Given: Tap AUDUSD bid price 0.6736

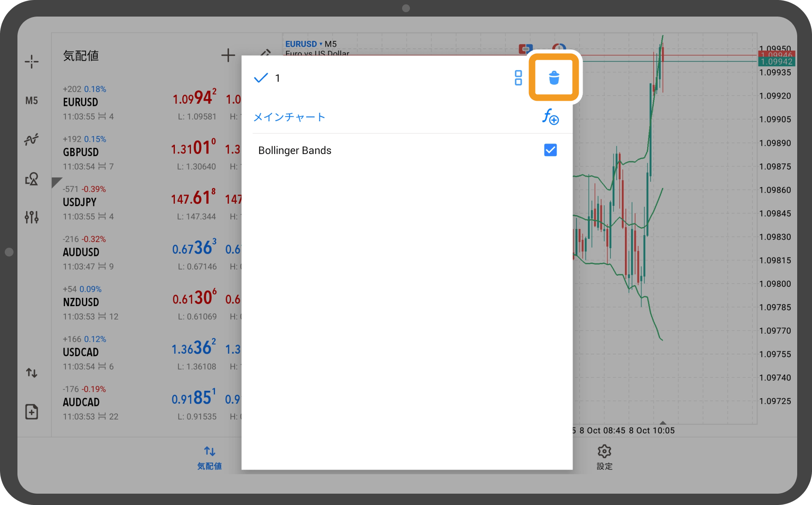Looking at the screenshot, I should pyautogui.click(x=194, y=248).
